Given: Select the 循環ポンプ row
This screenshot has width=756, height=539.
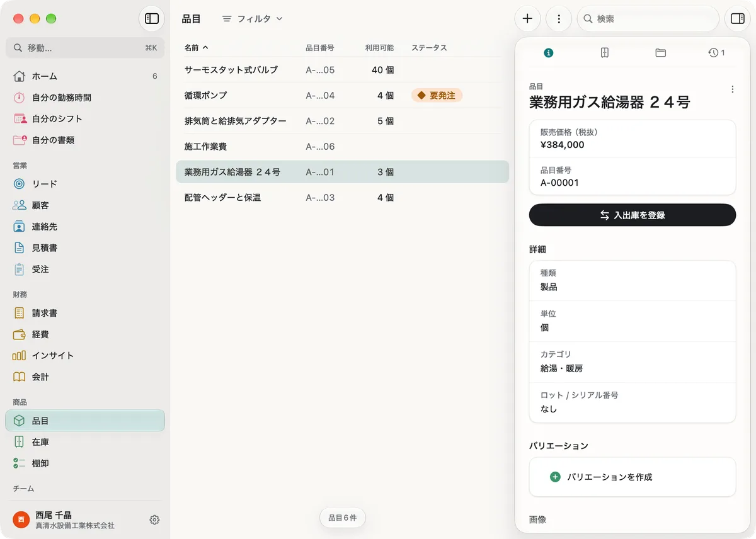Looking at the screenshot, I should [x=342, y=96].
